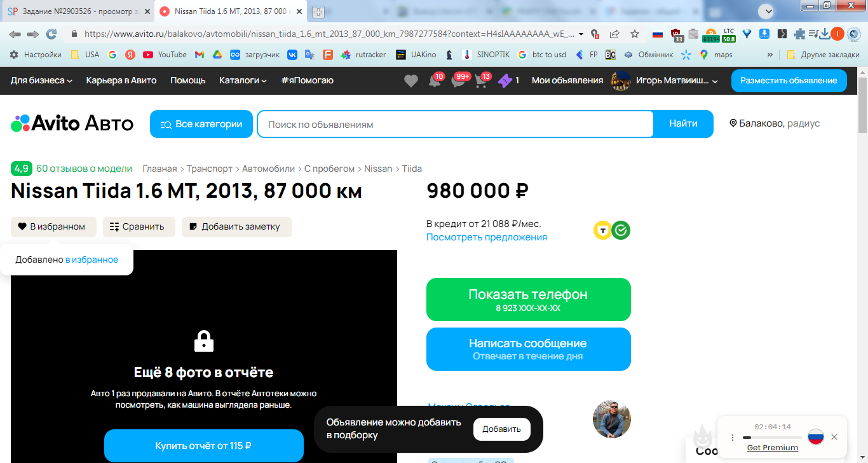868x463 pixels.
Task: Click the seller profile photo thumbnail
Action: [612, 419]
